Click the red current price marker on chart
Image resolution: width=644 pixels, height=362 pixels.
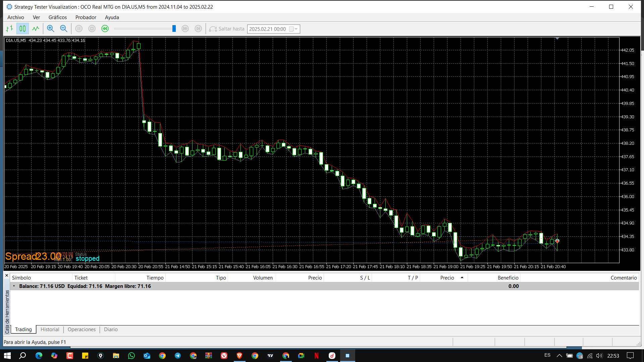[557, 241]
